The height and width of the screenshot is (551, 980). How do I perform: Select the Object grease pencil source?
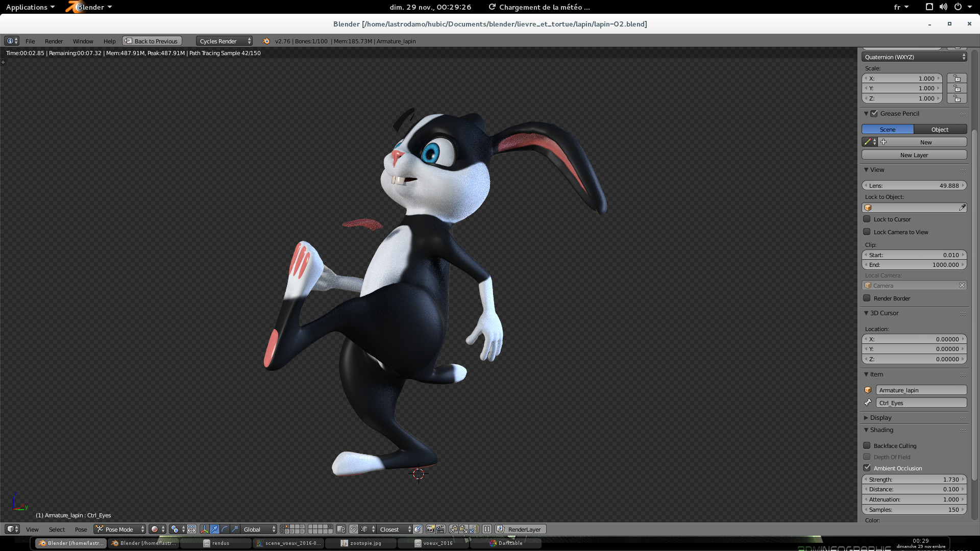pos(940,130)
